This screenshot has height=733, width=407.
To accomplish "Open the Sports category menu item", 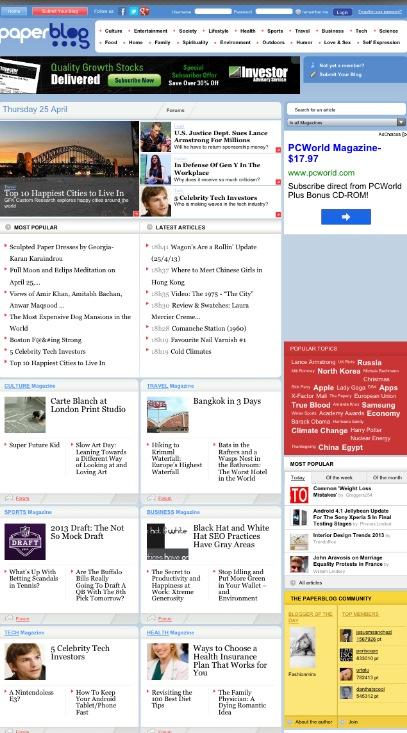I will coord(275,31).
